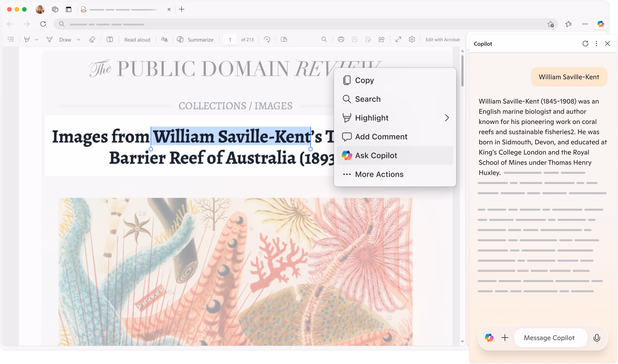Switch the page view layout icon
The height and width of the screenshot is (364, 618).
pyautogui.click(x=284, y=39)
